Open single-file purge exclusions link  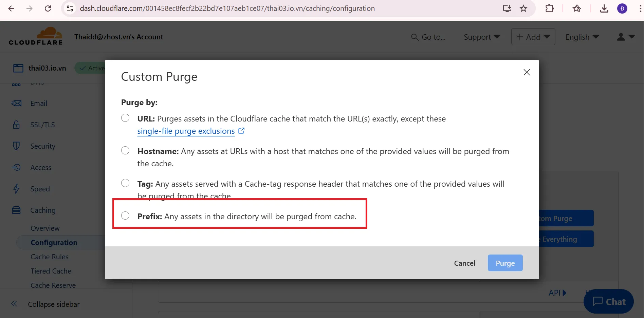point(186,131)
